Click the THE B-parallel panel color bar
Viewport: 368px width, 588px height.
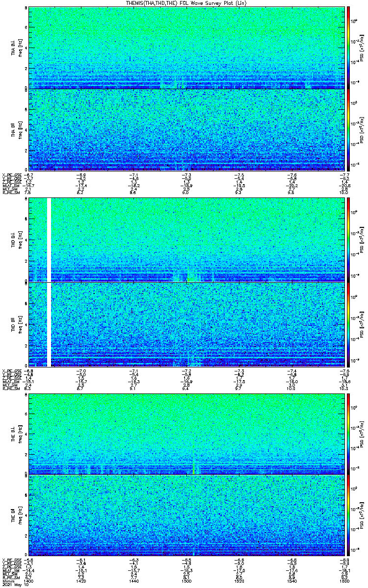point(348,515)
